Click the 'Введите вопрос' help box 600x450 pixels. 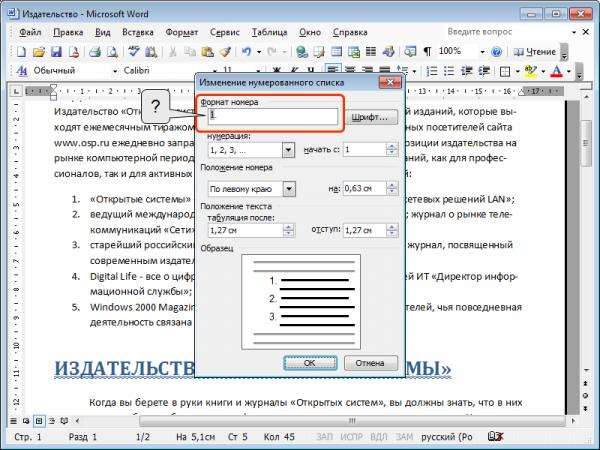pos(507,32)
